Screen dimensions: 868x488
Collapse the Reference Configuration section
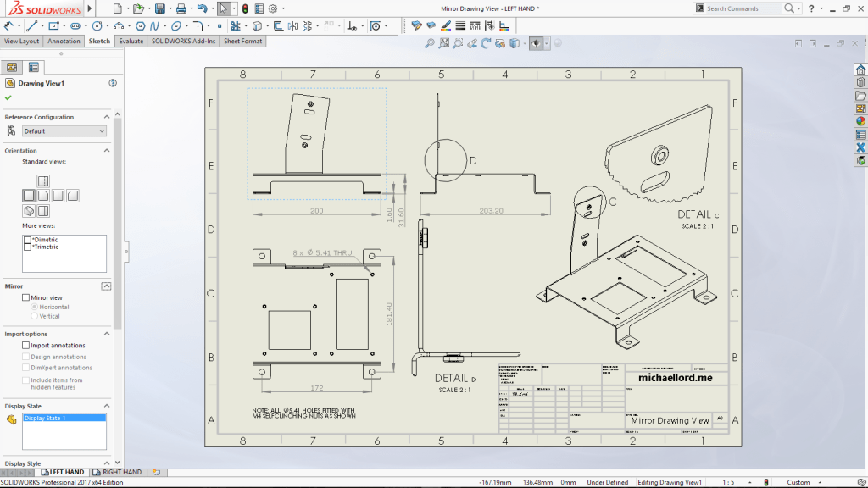pos(107,117)
